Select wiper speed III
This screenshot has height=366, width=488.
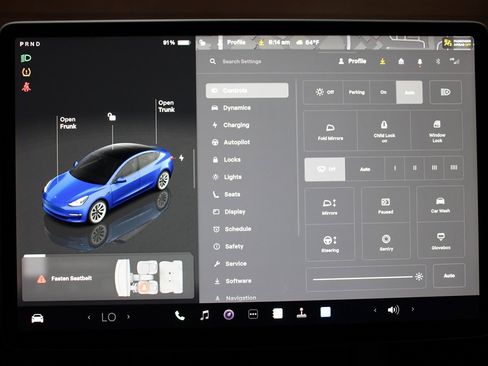point(434,167)
